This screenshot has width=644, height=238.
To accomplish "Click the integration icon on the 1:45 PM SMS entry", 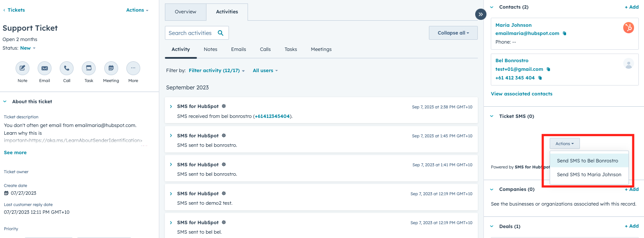I will click(224, 136).
